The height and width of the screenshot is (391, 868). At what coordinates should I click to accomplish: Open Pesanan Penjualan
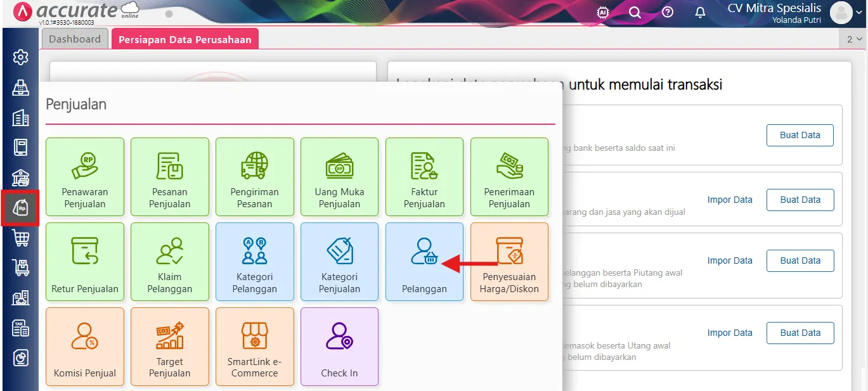click(x=169, y=177)
